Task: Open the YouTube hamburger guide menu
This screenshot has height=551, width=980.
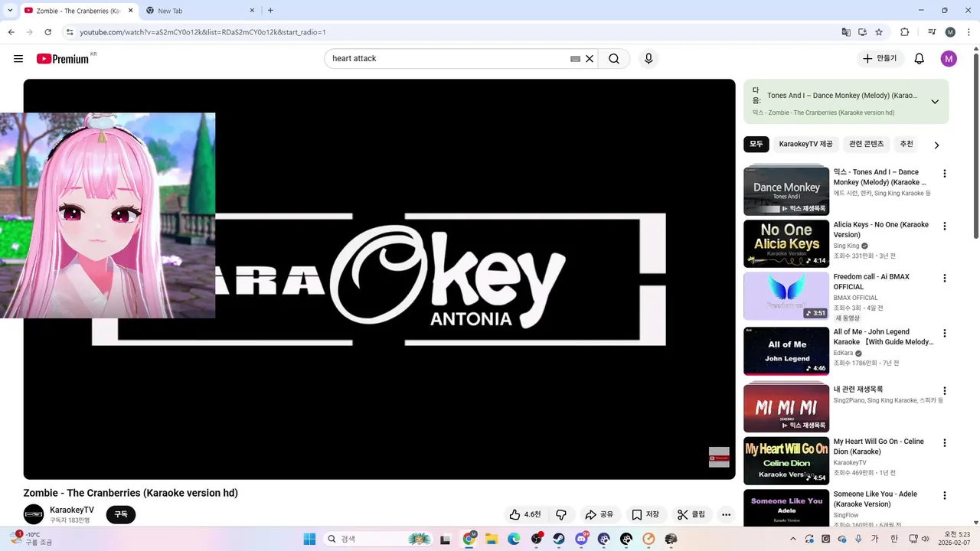Action: pos(18,59)
